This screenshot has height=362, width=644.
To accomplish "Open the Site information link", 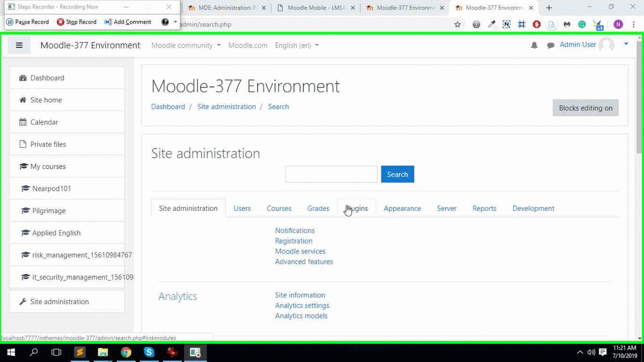I will pos(300,295).
